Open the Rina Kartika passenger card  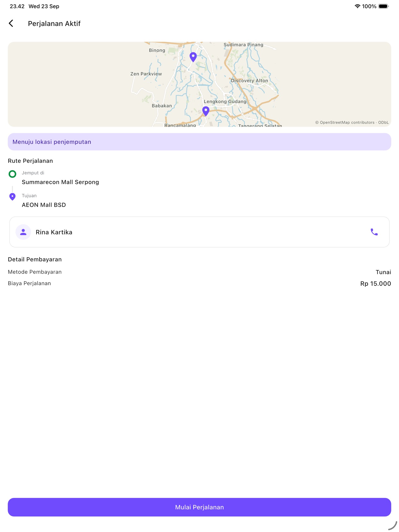(x=199, y=232)
